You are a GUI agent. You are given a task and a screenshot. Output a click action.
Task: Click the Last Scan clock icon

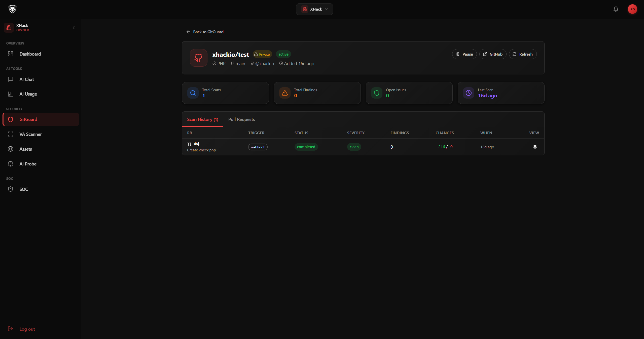point(469,93)
